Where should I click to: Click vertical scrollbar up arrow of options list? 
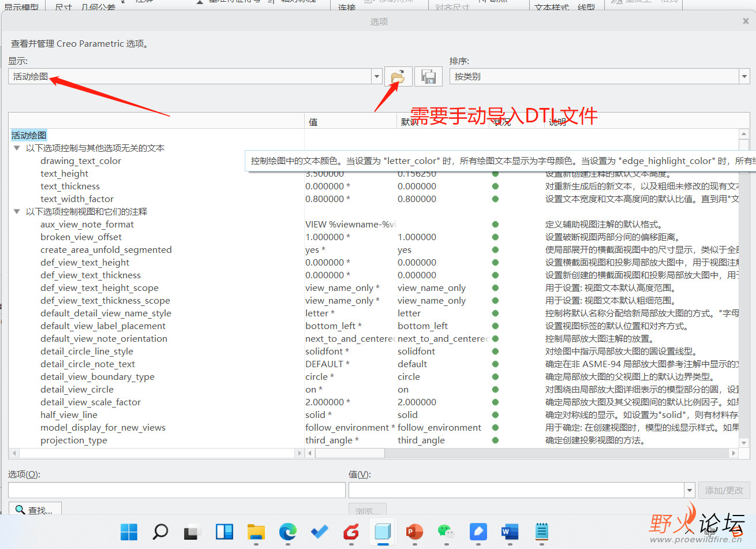744,134
